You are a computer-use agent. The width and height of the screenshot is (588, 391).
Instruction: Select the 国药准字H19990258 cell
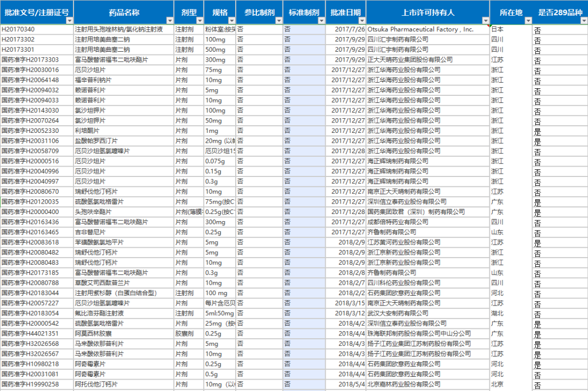[x=37, y=384]
